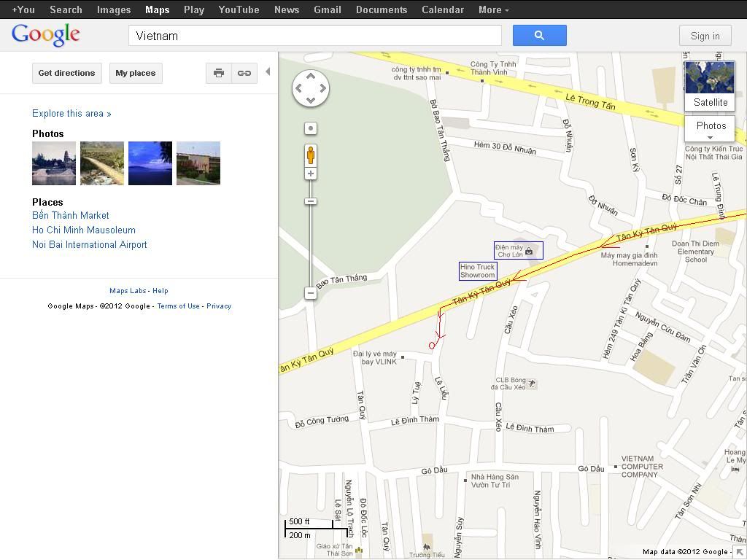The width and height of the screenshot is (747, 560).
Task: Follow the Explore this area link
Action: (x=71, y=113)
